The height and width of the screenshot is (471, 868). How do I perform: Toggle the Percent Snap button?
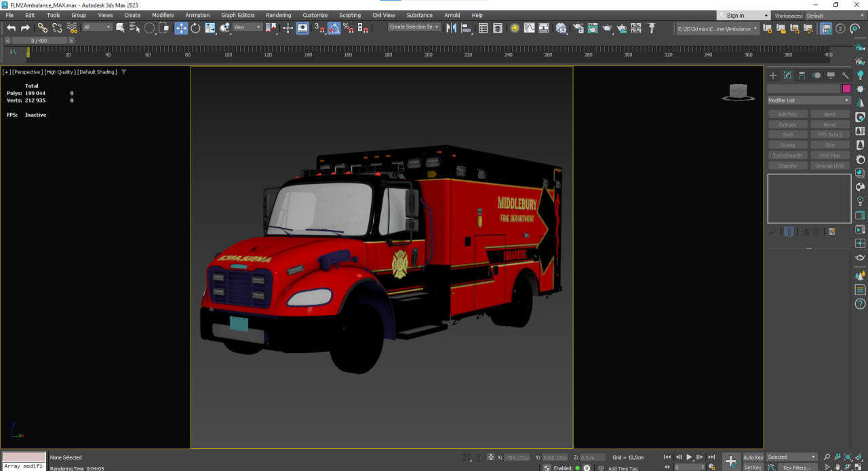pyautogui.click(x=349, y=28)
